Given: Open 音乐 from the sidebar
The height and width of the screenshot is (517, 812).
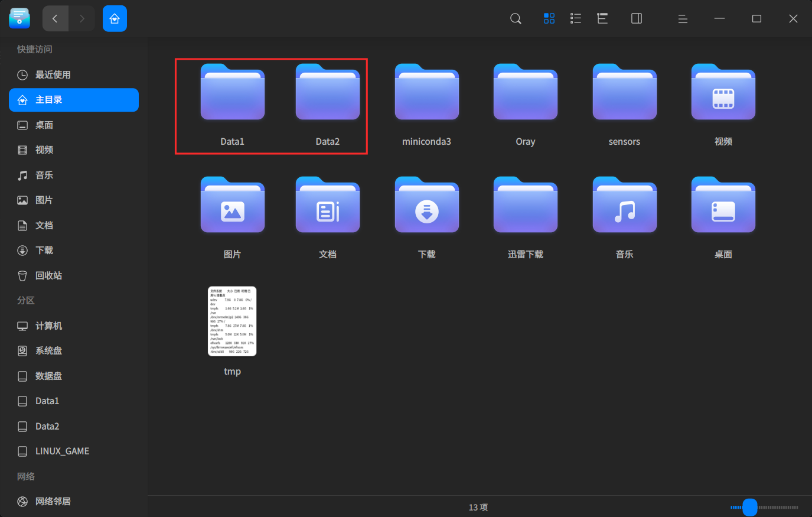Looking at the screenshot, I should point(74,175).
